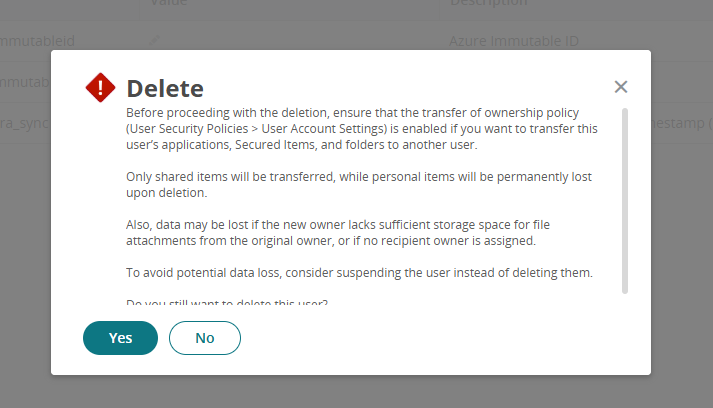This screenshot has width=713, height=408.
Task: Click the 'Do you still want to delete' line
Action: coord(227,301)
